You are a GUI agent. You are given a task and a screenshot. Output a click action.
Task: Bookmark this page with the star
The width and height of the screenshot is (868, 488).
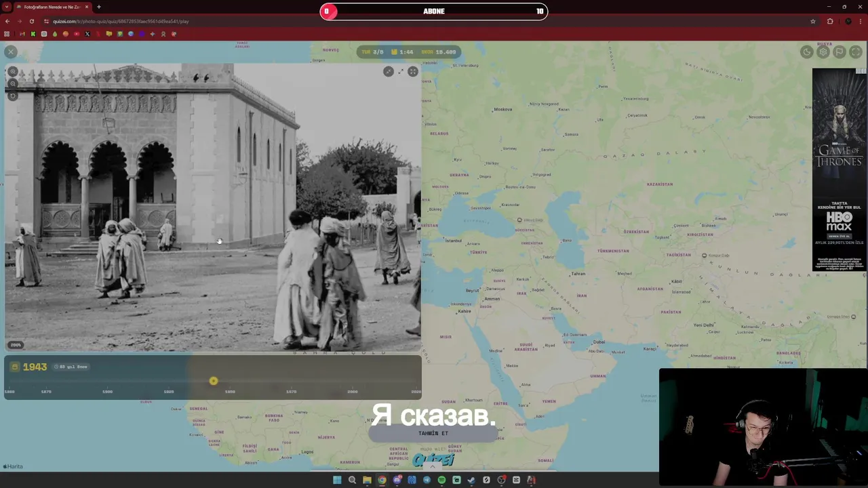click(812, 21)
